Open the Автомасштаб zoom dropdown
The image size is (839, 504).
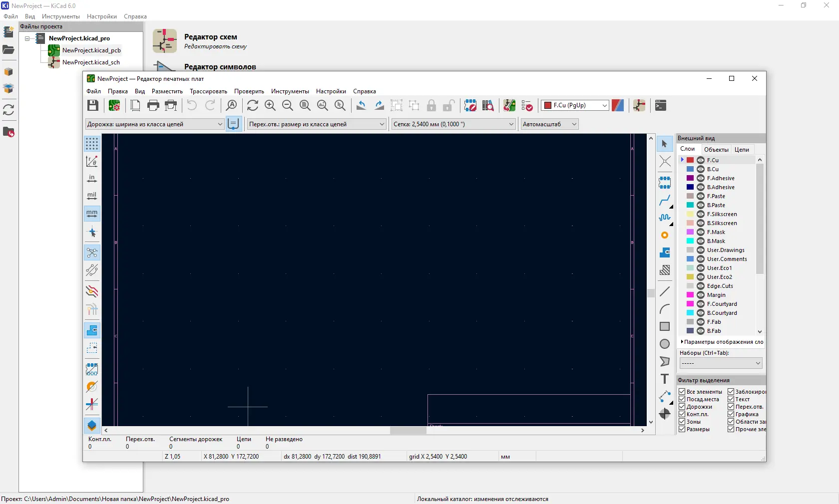(x=549, y=124)
